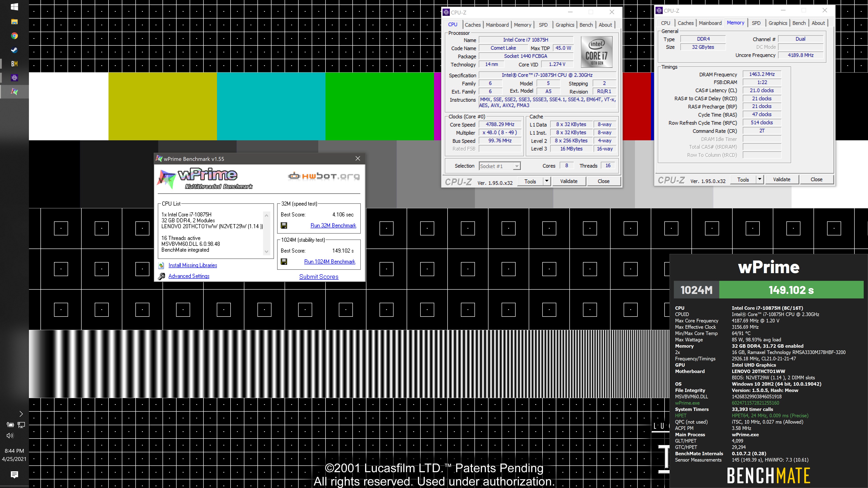Image resolution: width=868 pixels, height=488 pixels.
Task: Open Advanced Settings link in wPrime
Action: pyautogui.click(x=189, y=276)
